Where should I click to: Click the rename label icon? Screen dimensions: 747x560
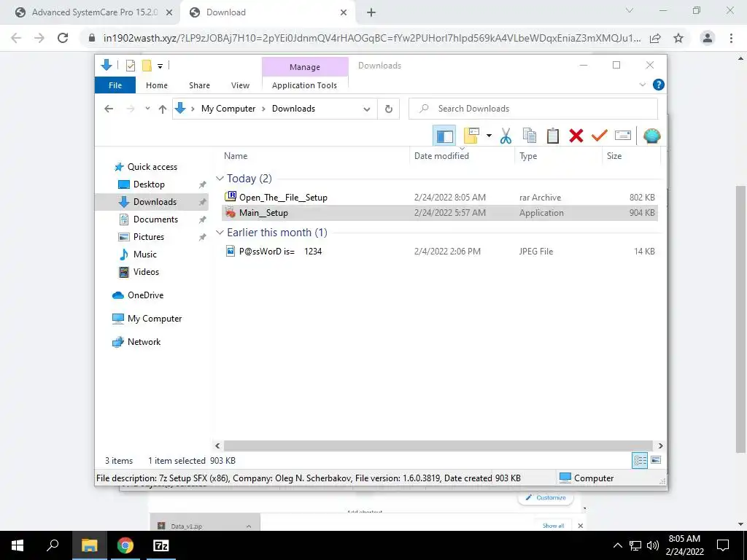point(623,136)
